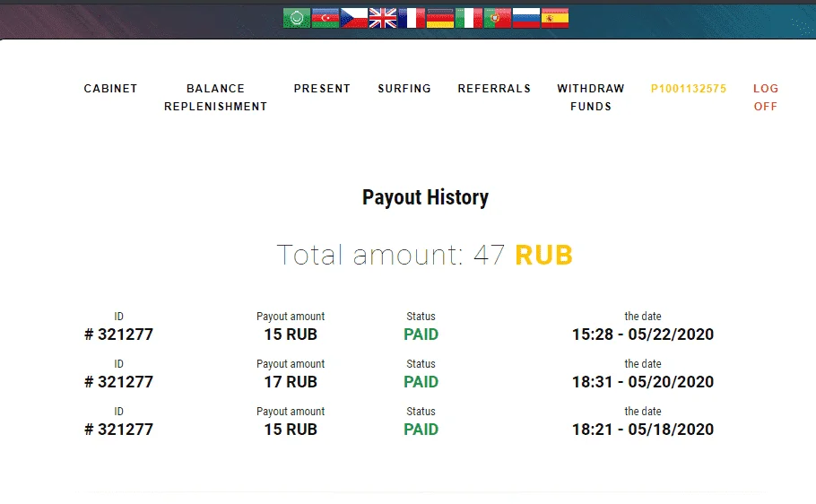This screenshot has height=504, width=816.
Task: Open the Referrals page
Action: 494,89
